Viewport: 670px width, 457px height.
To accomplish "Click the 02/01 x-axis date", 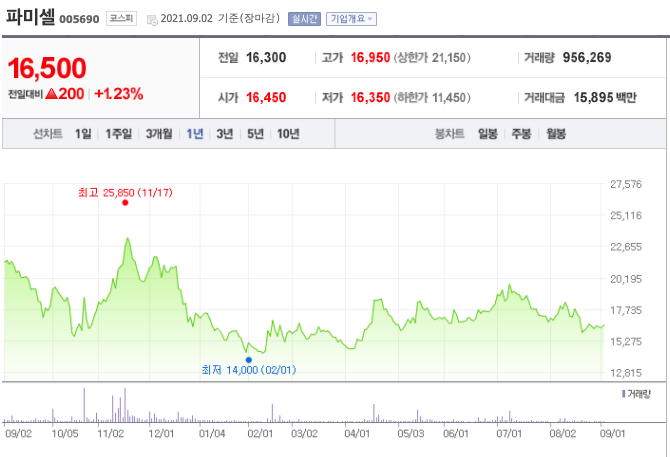I will (x=260, y=434).
